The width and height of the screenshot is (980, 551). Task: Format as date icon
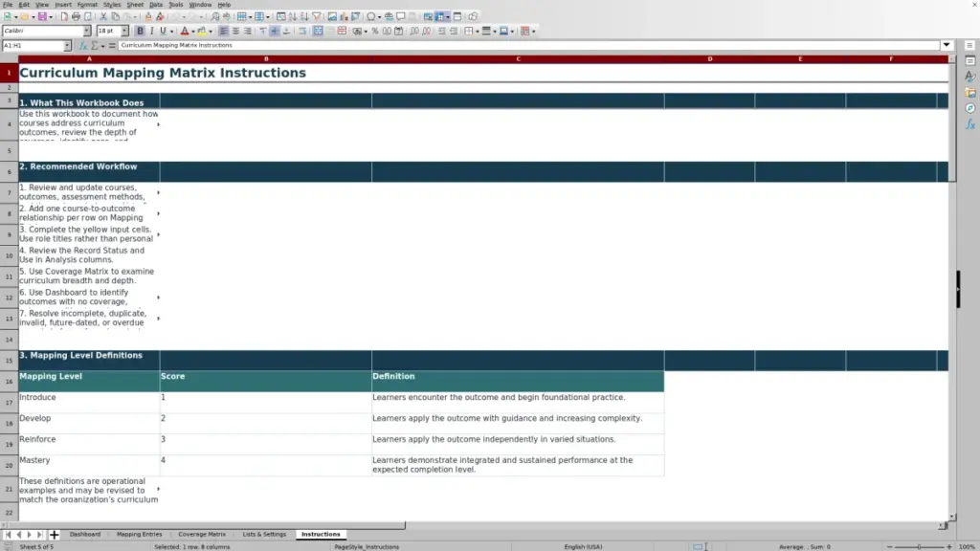coord(399,32)
